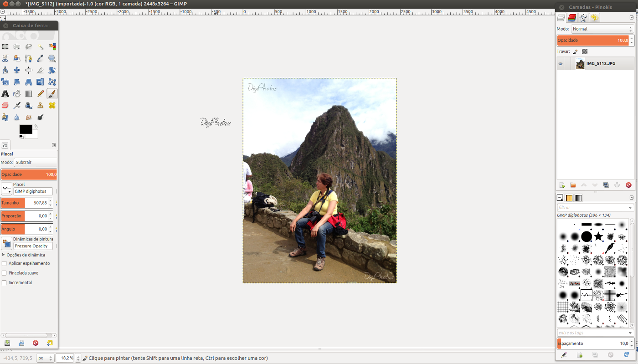Viewport: 638px width, 364px height.
Task: Toggle lock pixels brush icon beside Travar
Action: [x=575, y=51]
